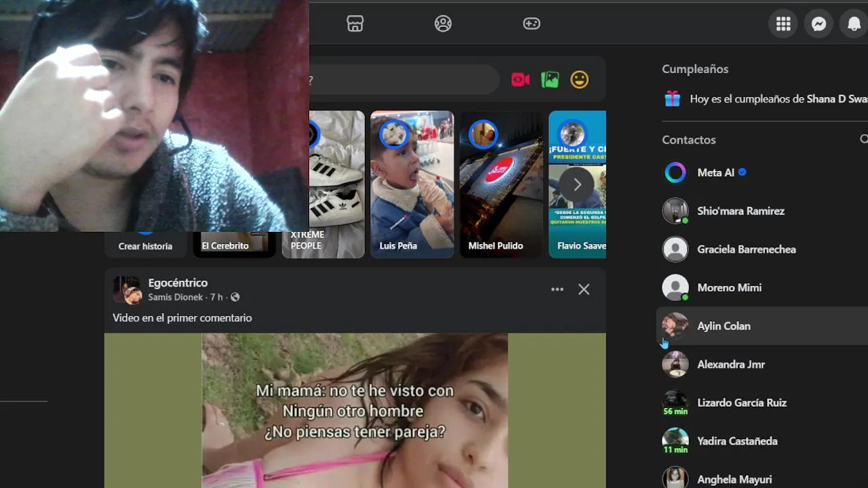Click the name Graciela Barrenechea
The image size is (868, 488).
747,249
